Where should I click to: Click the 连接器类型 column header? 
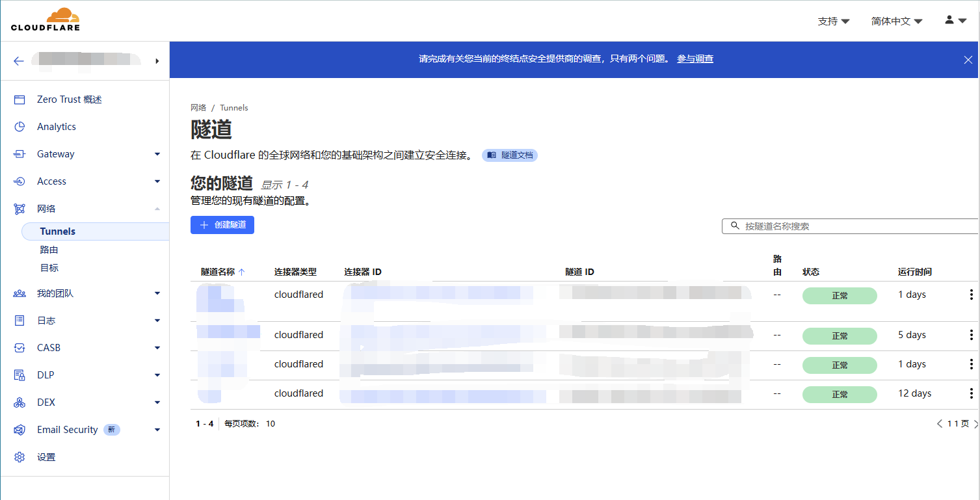tap(295, 272)
